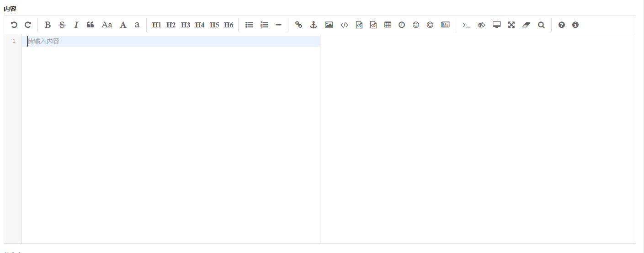Insert an H4 heading

[x=200, y=25]
